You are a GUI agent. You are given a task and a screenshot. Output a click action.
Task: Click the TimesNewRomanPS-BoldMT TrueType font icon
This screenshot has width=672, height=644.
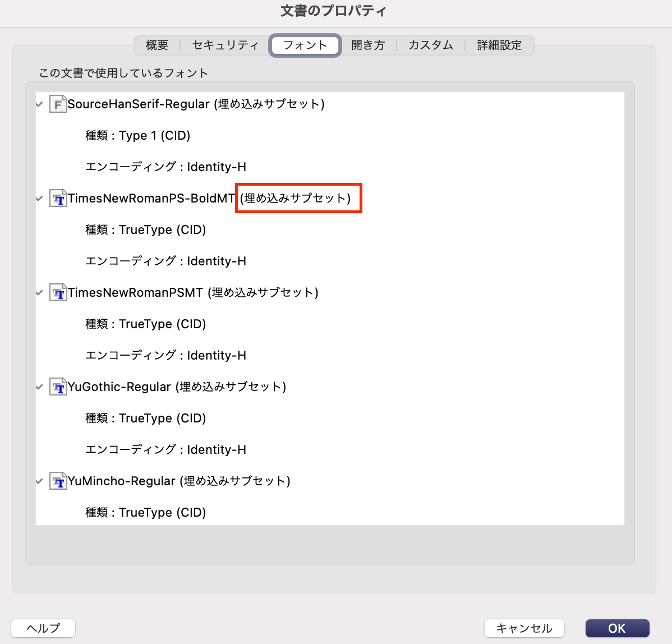[x=58, y=199]
